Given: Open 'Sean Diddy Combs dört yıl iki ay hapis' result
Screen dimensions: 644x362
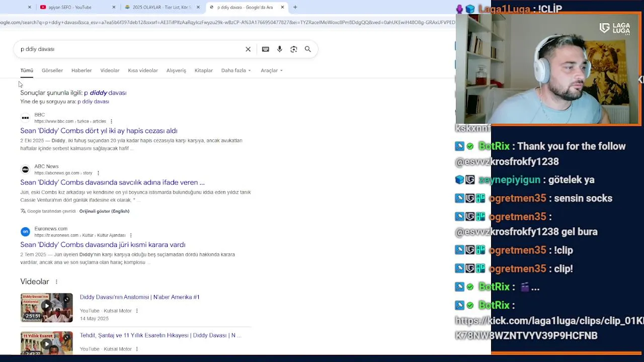Looking at the screenshot, I should pyautogui.click(x=99, y=131).
